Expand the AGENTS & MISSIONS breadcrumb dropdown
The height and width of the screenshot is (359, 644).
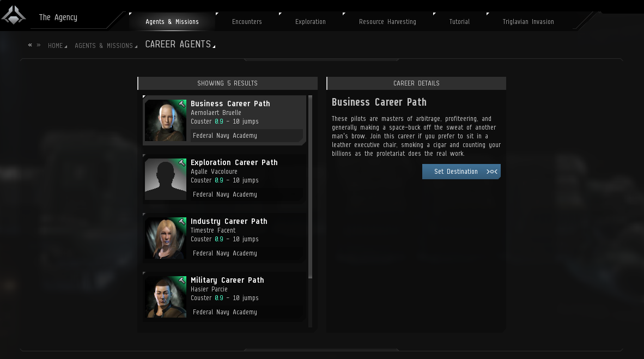tap(136, 47)
